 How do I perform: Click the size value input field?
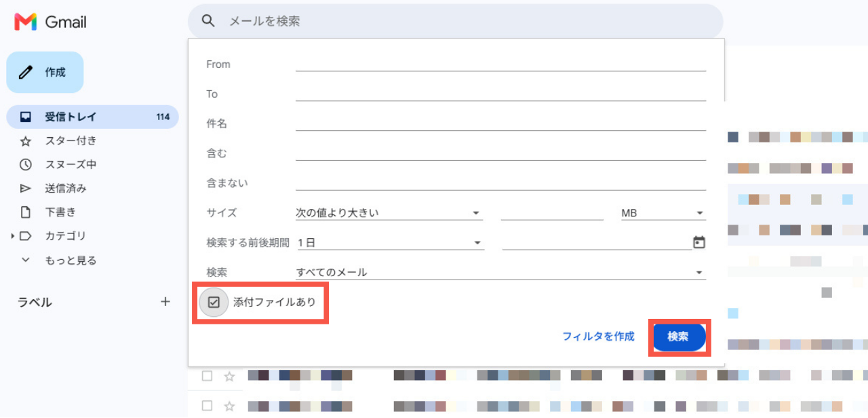coord(552,212)
